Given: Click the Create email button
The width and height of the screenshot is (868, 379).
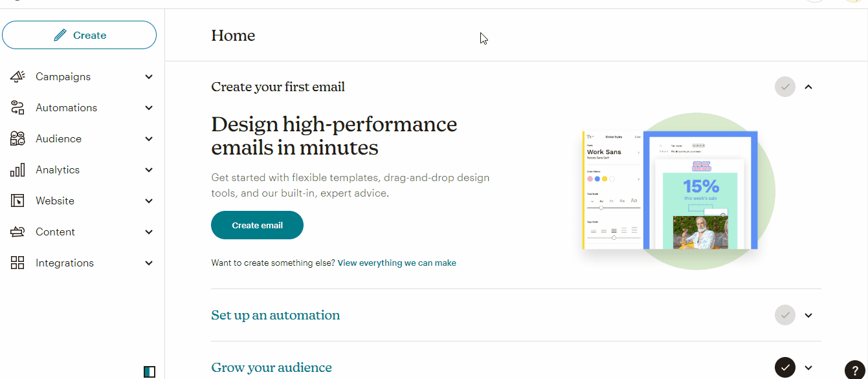Looking at the screenshot, I should coord(257,224).
